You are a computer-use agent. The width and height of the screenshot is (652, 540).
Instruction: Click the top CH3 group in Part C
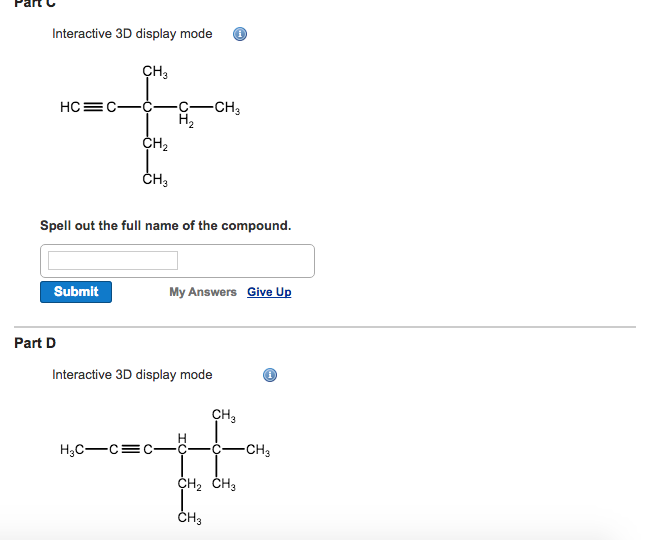155,71
